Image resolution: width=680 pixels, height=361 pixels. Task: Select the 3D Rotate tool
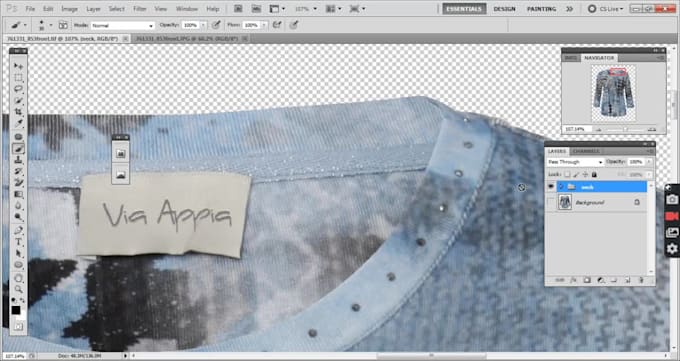pos(18,278)
